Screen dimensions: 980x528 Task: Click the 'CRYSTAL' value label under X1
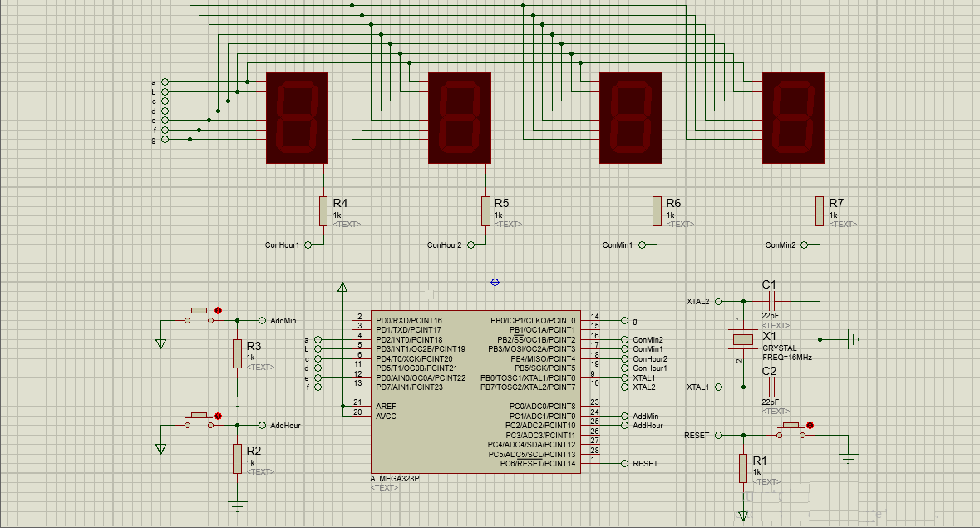click(780, 348)
